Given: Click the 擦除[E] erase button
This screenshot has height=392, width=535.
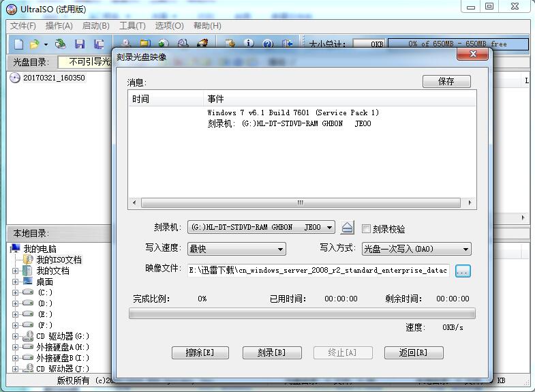Looking at the screenshot, I should [x=200, y=352].
